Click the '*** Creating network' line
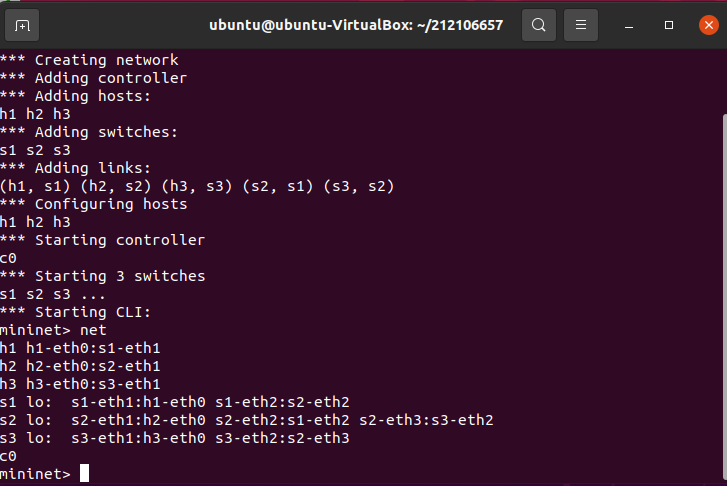Image resolution: width=727 pixels, height=486 pixels. (89, 60)
